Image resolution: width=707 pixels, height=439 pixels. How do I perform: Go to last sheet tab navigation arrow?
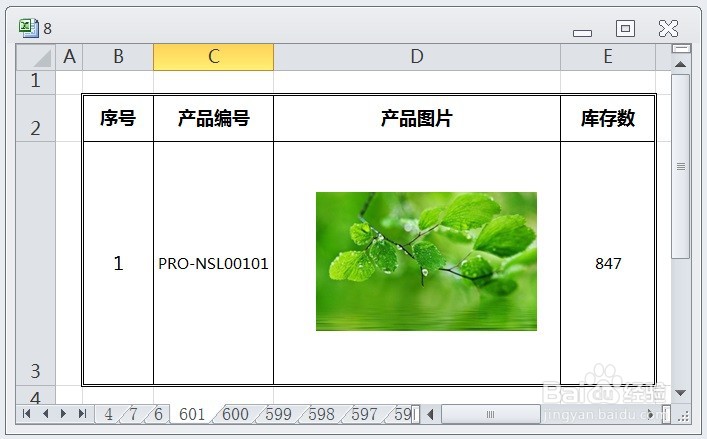[83, 414]
